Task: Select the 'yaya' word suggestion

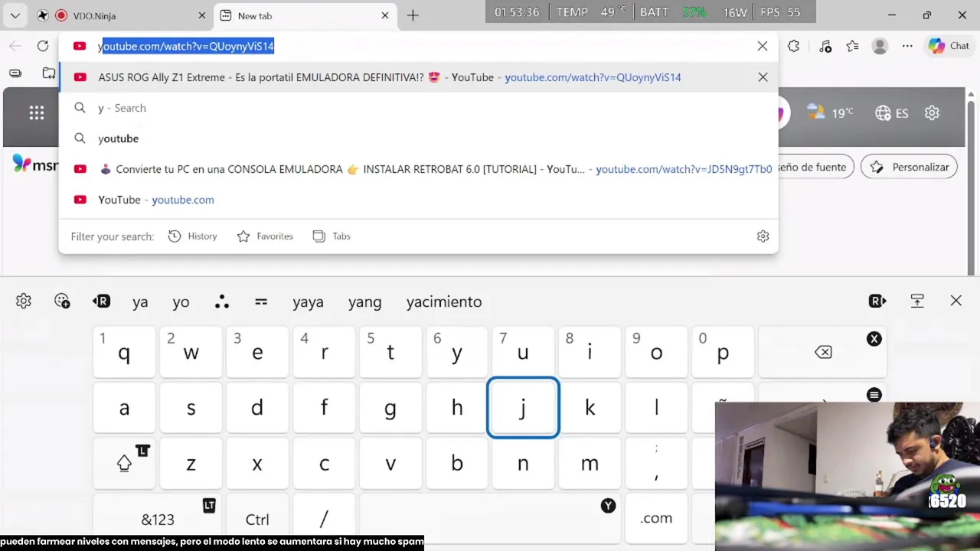Action: tap(308, 302)
